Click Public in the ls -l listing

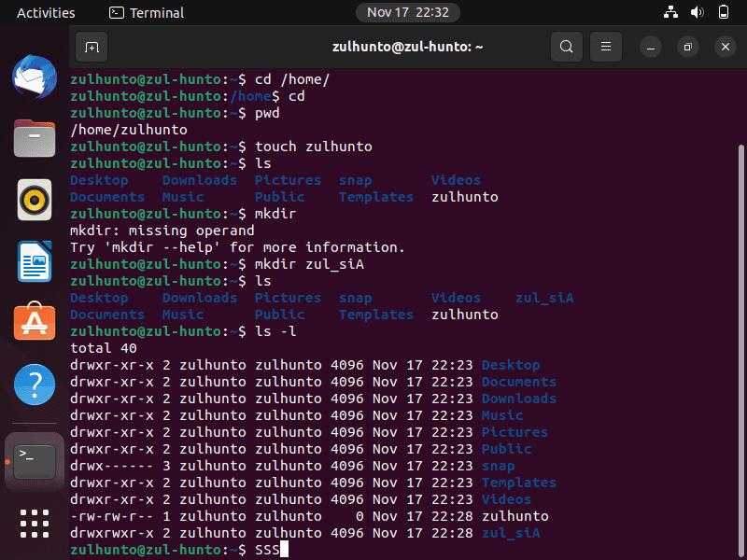tap(506, 449)
